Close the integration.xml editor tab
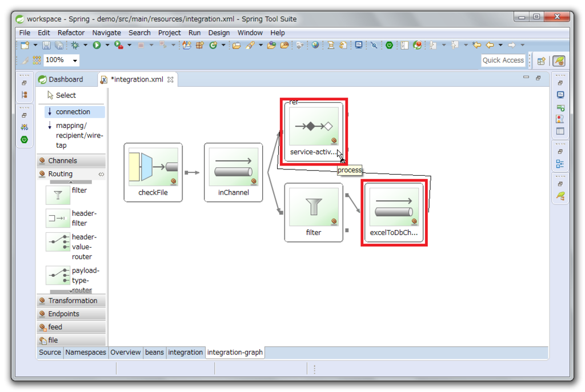Image resolution: width=585 pixels, height=392 pixels. (170, 80)
